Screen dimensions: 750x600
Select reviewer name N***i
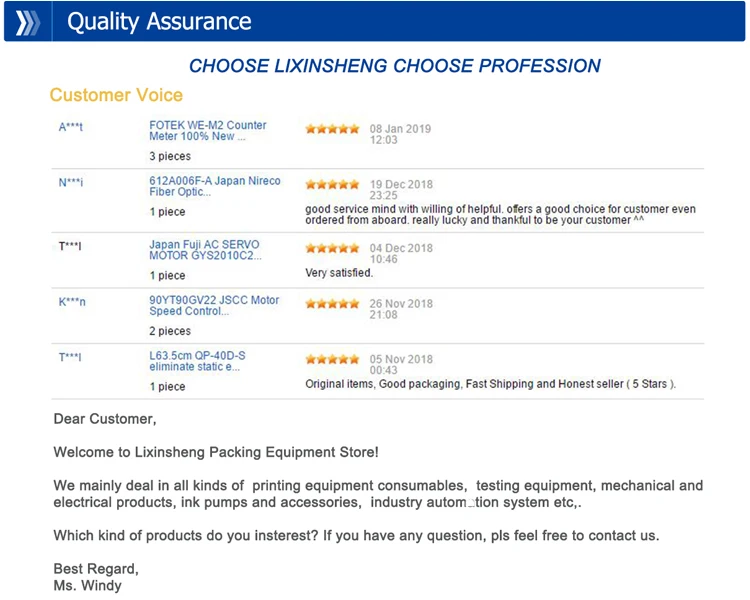(x=71, y=182)
